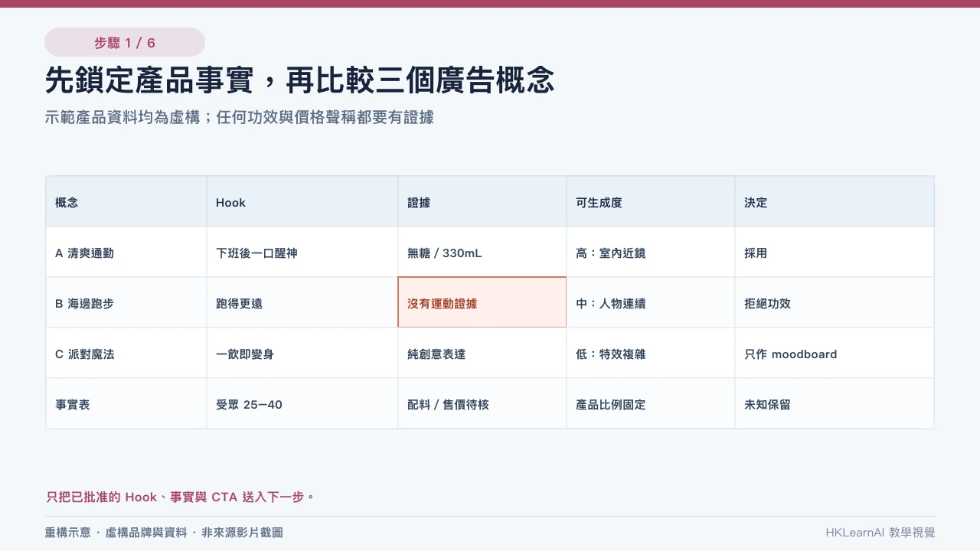Screen dimensions: 980x551
Task: Click the 跑得更遠 cell
Action: pyautogui.click(x=302, y=303)
